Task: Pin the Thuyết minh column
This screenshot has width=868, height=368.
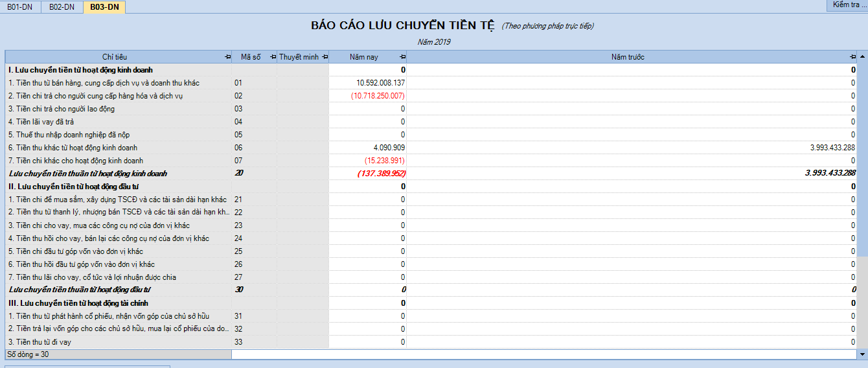Action: coord(325,57)
